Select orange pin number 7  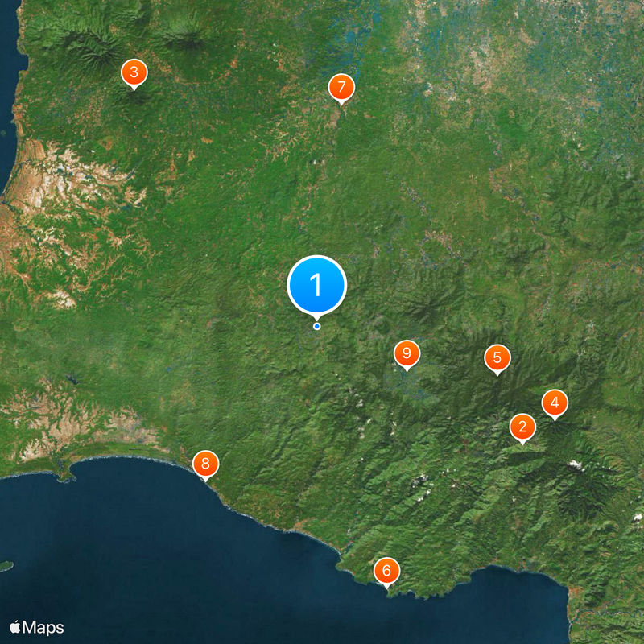click(341, 88)
